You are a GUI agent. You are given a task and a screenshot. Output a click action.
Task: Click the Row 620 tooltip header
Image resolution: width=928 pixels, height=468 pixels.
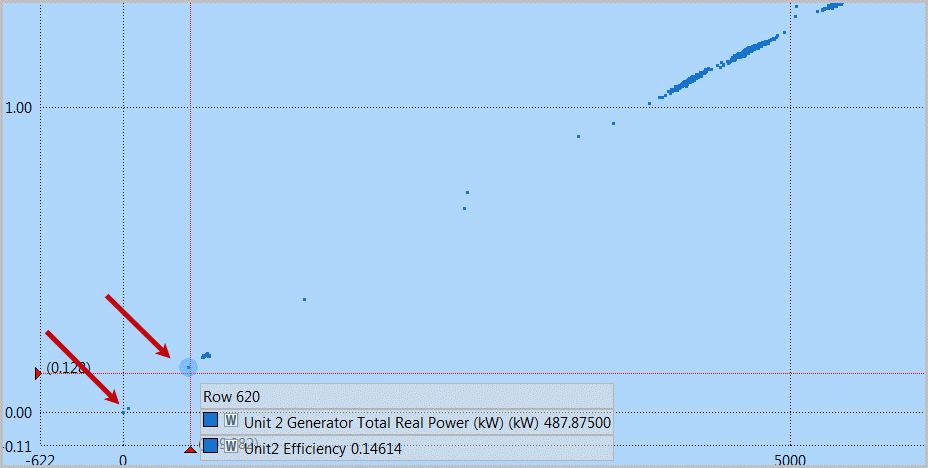[x=232, y=396]
